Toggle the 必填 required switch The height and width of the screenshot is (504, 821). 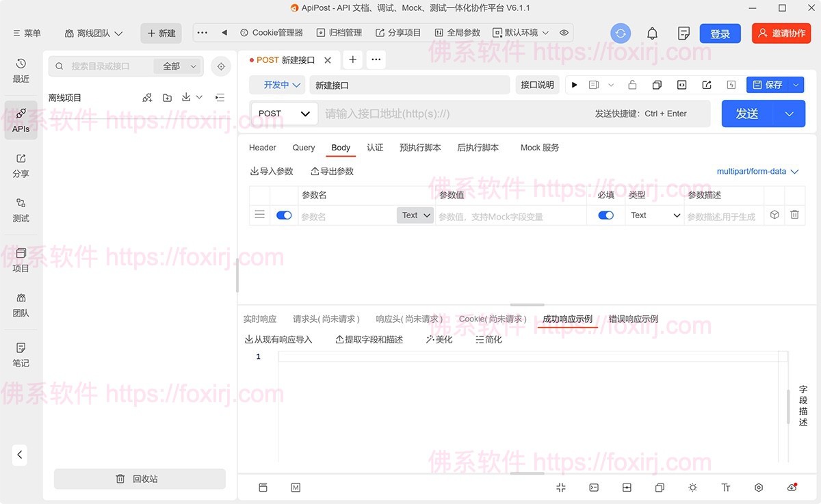[605, 215]
